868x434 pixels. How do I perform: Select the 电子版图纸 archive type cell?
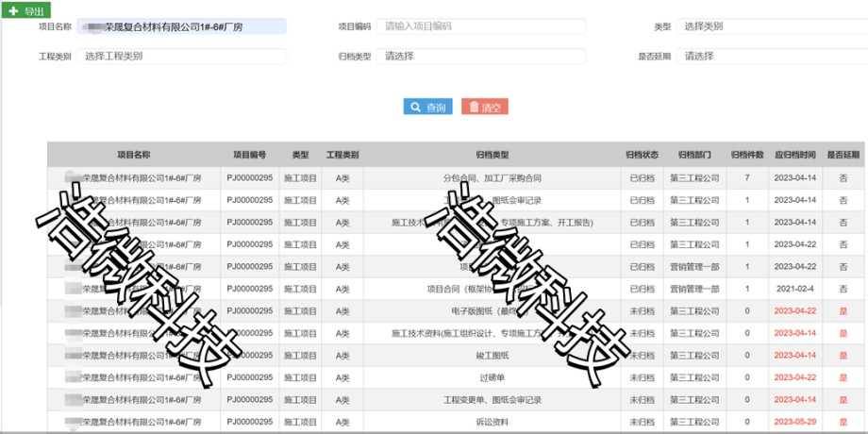tap(492, 311)
